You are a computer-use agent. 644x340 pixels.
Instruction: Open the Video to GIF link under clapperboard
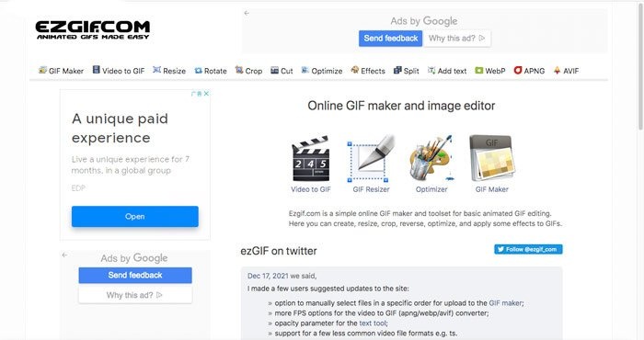(x=311, y=189)
